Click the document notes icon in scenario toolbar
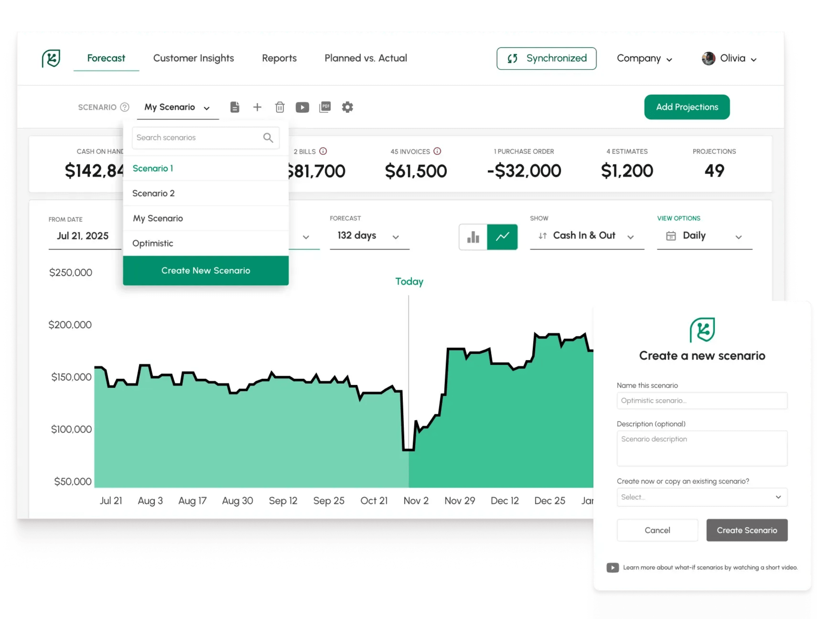This screenshot has width=840, height=619. click(235, 107)
